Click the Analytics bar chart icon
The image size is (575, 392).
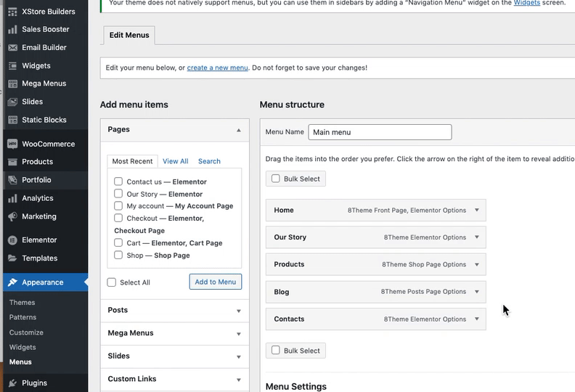pos(12,198)
